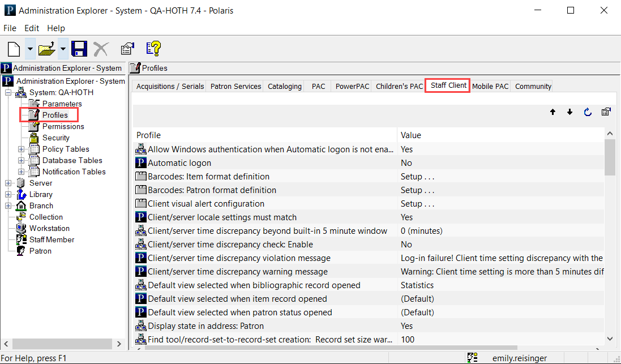Open the Edit menu

tap(32, 28)
